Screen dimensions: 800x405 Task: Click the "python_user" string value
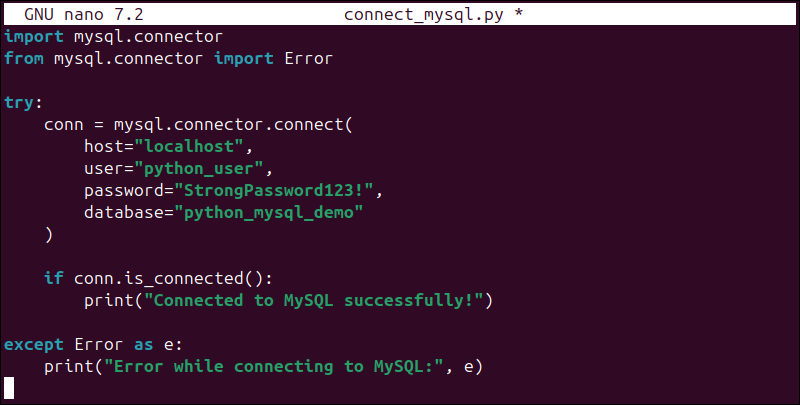pyautogui.click(x=203, y=169)
